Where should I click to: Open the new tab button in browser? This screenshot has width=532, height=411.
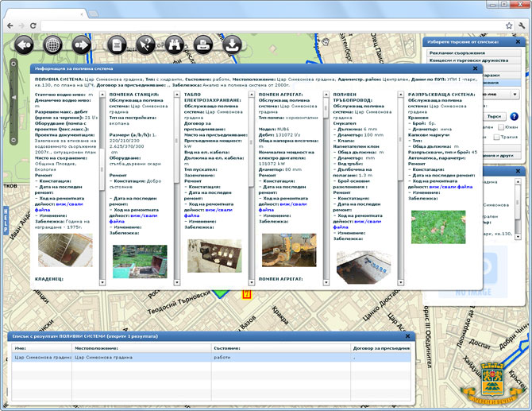coord(94,14)
